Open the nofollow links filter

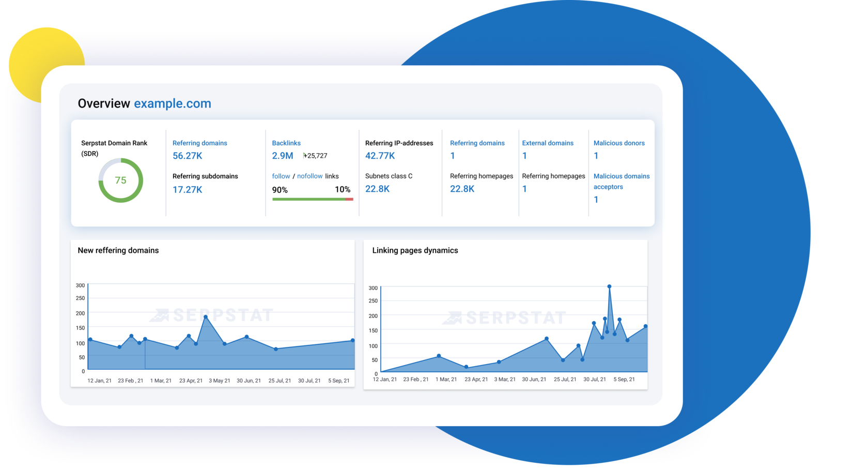(x=309, y=176)
